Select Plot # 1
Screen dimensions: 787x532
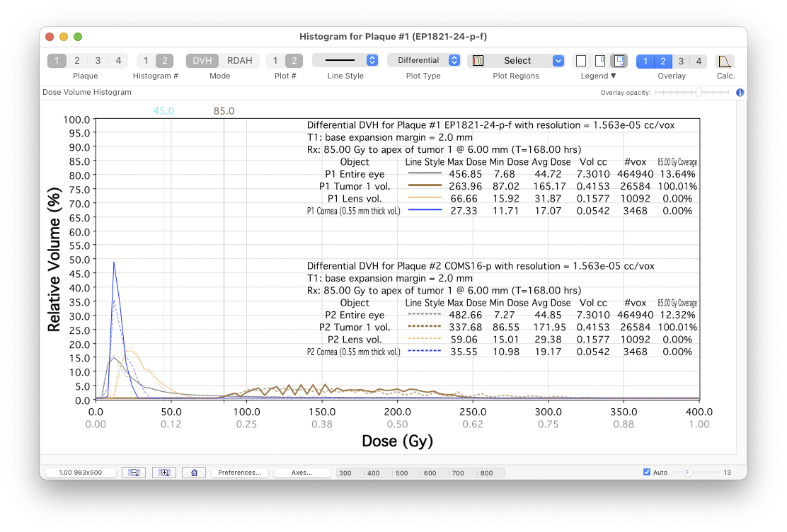click(275, 60)
